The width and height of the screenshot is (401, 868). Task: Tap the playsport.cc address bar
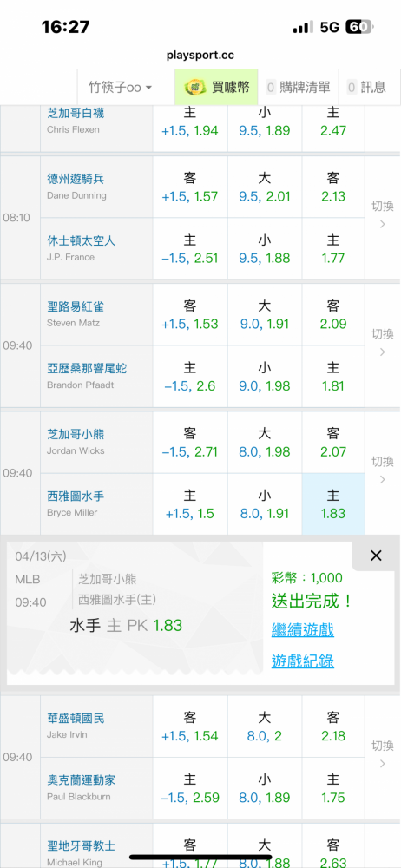(x=200, y=56)
